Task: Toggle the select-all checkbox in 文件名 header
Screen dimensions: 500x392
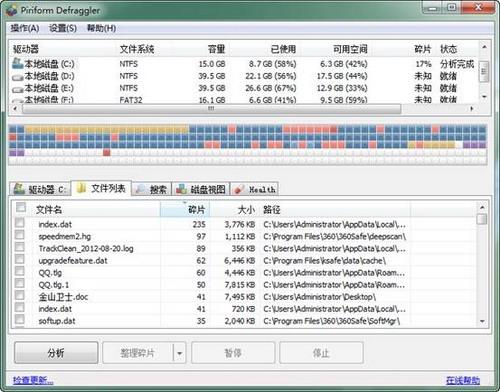Action: point(21,207)
